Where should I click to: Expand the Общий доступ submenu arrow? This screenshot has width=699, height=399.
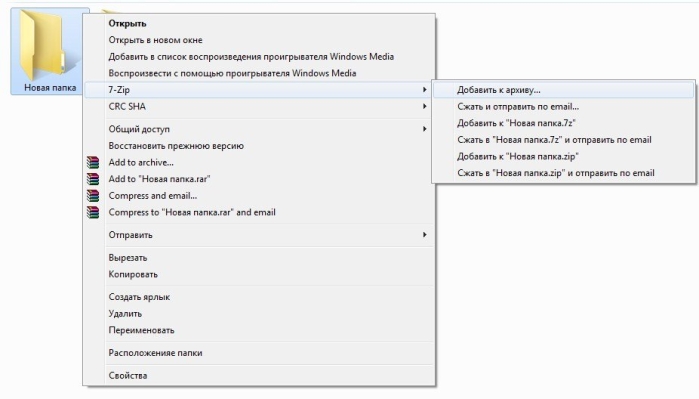point(424,129)
